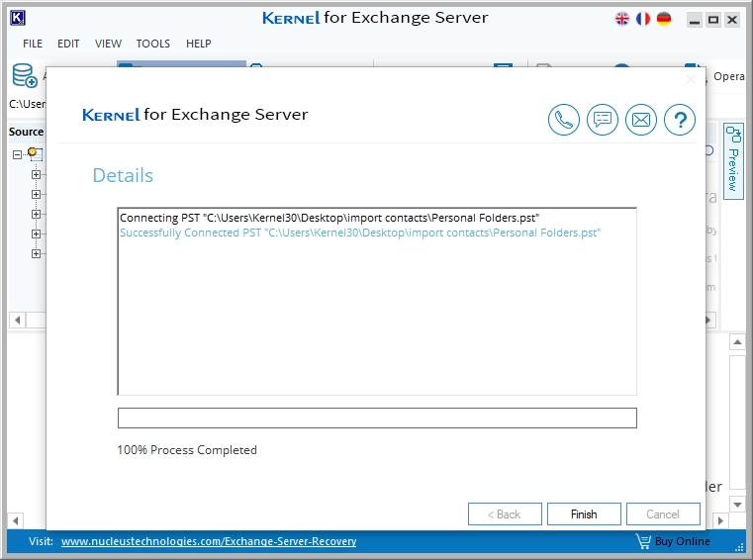Open the TOOLS menu
753x560 pixels.
(x=153, y=44)
